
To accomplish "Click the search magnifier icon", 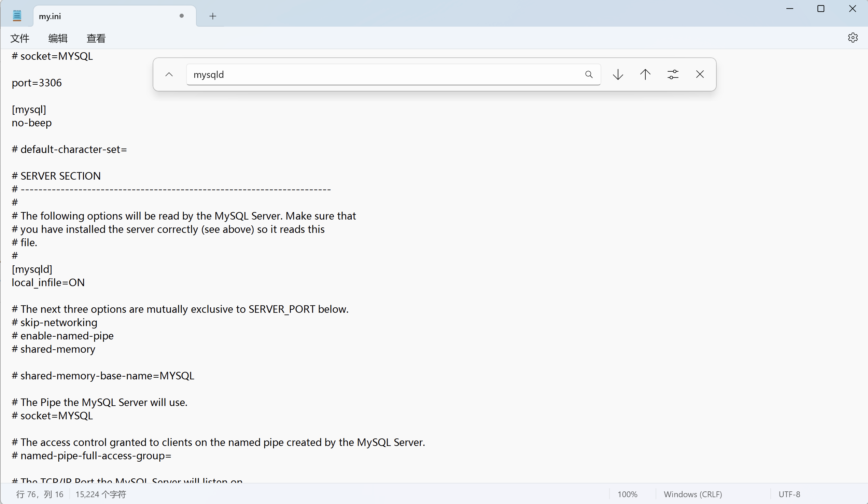I will (589, 74).
